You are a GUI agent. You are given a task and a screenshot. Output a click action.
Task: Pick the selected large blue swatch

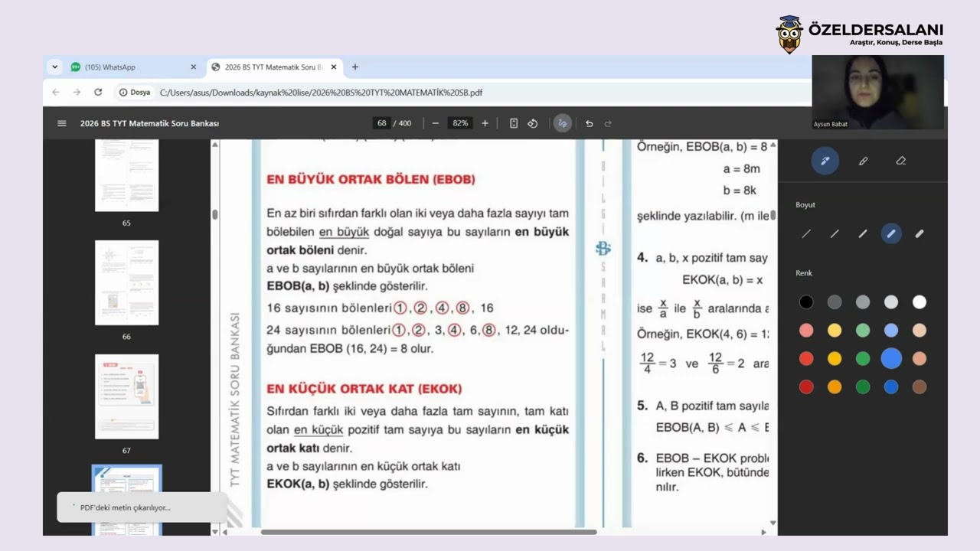(x=891, y=358)
